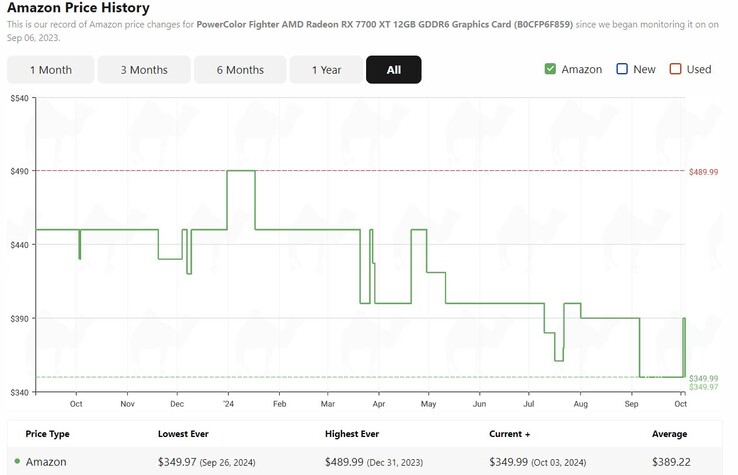This screenshot has width=738, height=475.
Task: Click the Amazon row label in table
Action: click(x=46, y=462)
